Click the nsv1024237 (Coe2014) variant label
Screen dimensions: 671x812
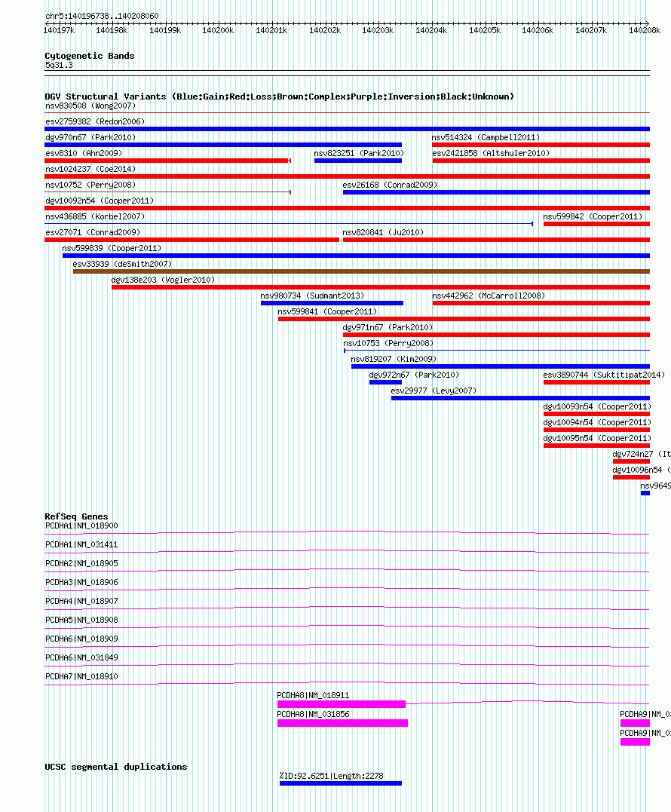point(90,169)
